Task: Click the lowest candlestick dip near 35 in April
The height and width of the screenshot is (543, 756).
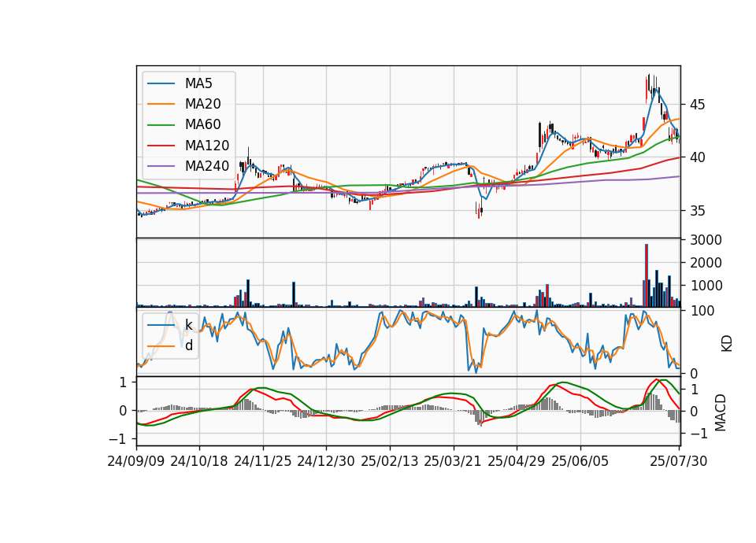Action: [480, 210]
